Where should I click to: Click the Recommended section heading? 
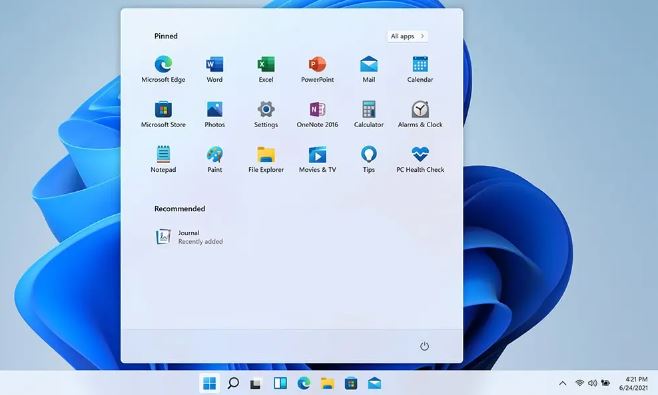[x=180, y=209]
